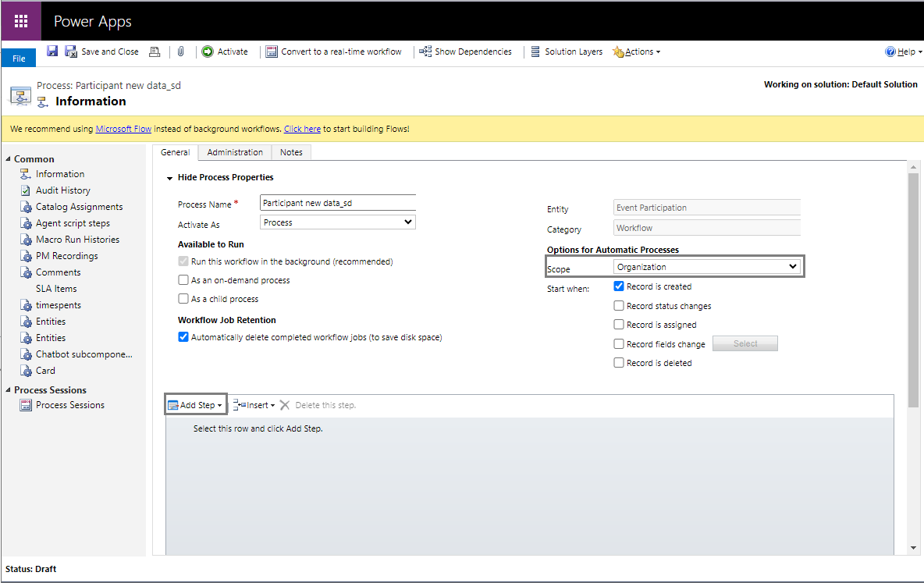Image resolution: width=924 pixels, height=583 pixels.
Task: Uncheck 'Record is created' checkbox
Action: click(619, 286)
